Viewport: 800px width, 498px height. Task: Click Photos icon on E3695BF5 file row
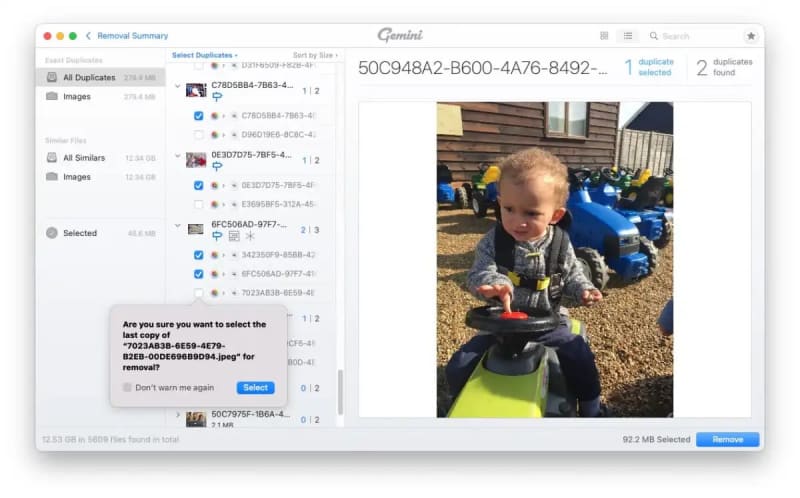(215, 204)
